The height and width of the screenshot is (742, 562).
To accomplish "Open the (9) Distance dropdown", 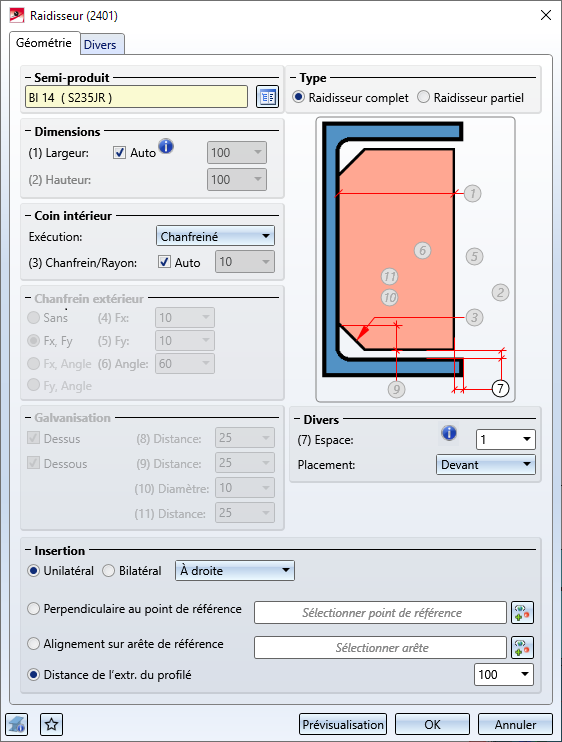I will pos(245,463).
